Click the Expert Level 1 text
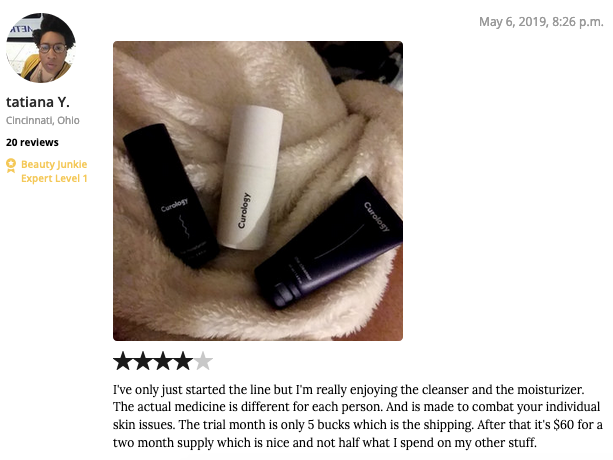 pos(54,178)
